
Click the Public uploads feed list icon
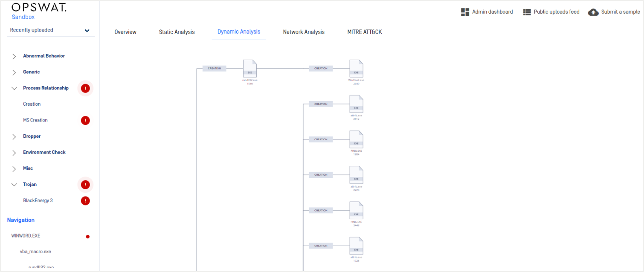(x=527, y=12)
